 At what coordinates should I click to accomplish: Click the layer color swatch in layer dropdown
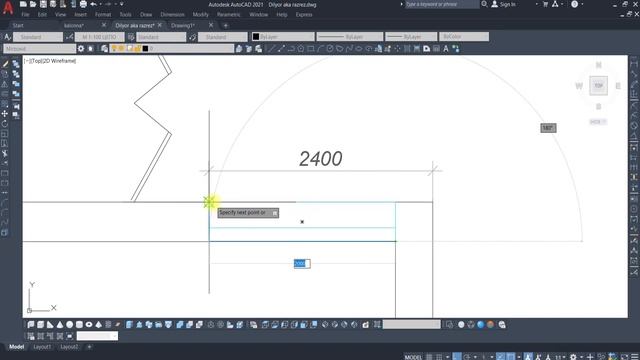tap(145, 49)
